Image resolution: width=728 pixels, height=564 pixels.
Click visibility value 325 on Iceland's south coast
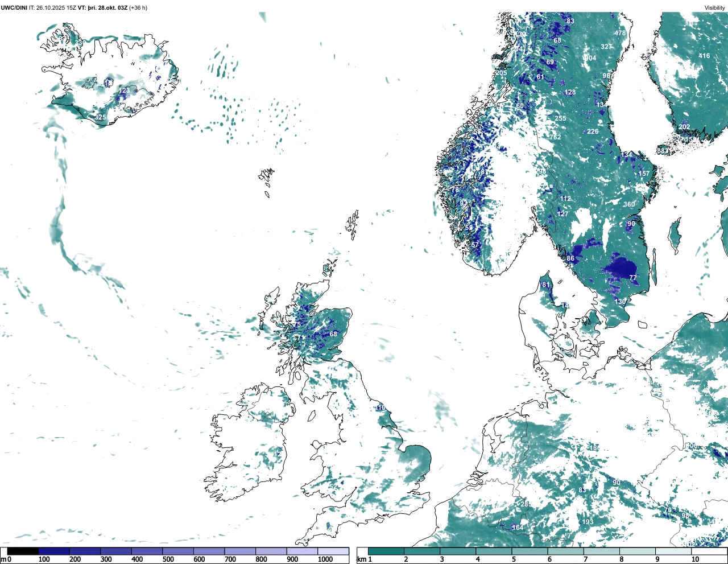(x=101, y=117)
